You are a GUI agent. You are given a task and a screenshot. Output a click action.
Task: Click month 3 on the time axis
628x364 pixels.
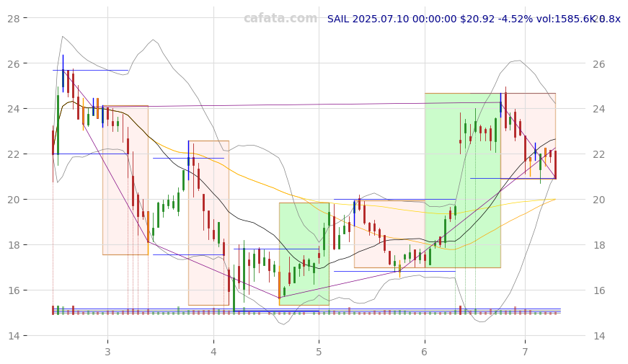click(x=107, y=352)
